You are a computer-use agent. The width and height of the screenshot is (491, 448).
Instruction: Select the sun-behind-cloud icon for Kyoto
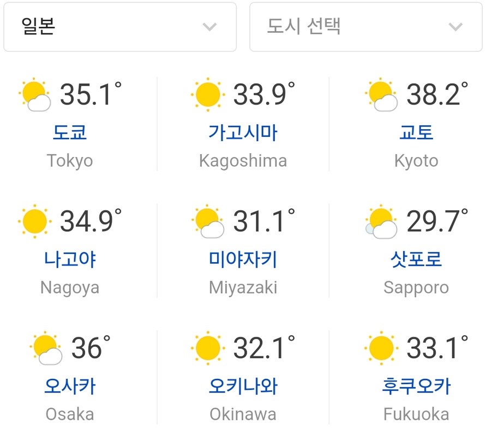pos(382,94)
